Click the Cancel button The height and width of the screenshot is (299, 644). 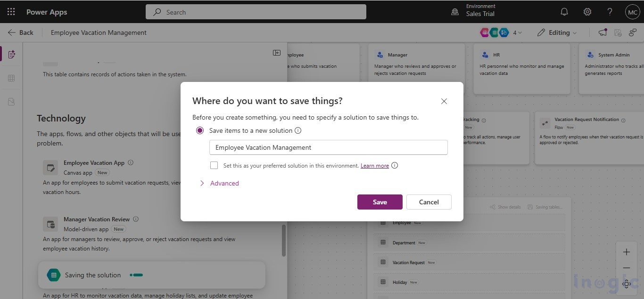[x=429, y=202]
